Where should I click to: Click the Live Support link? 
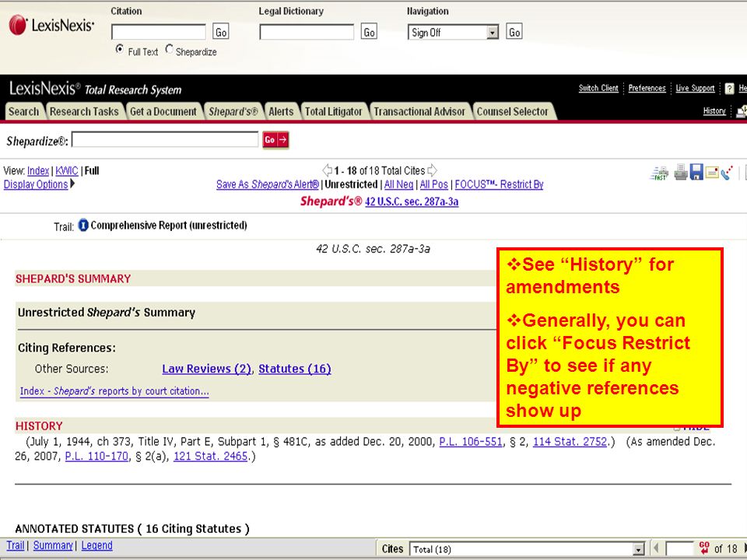click(695, 88)
